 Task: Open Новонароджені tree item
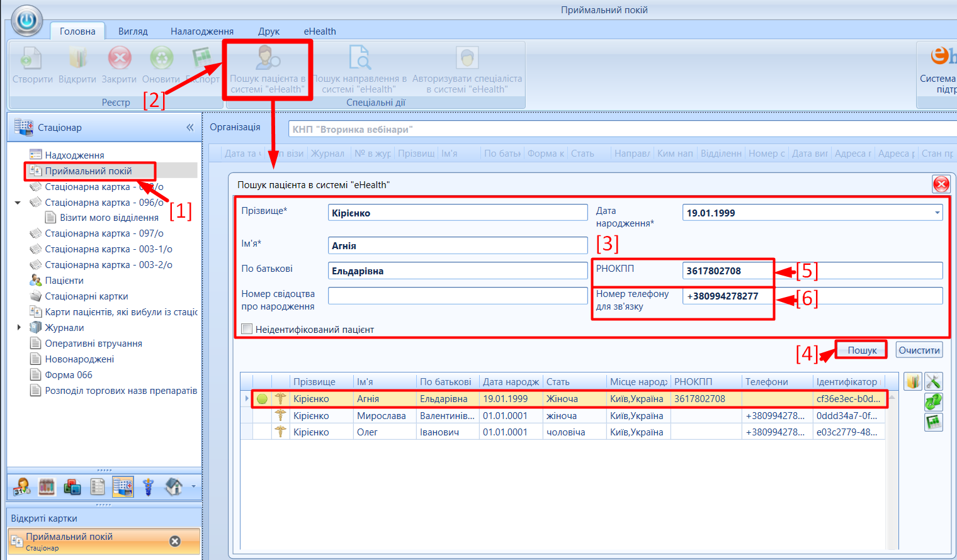click(x=79, y=359)
